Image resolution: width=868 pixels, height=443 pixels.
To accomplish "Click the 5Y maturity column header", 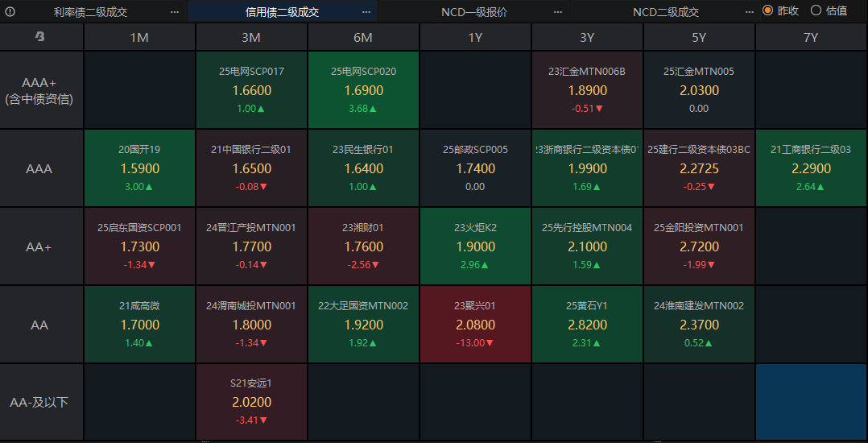I will (699, 38).
